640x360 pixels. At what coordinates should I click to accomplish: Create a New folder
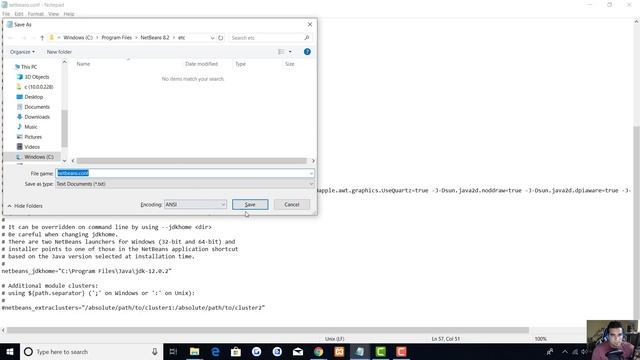(x=59, y=52)
